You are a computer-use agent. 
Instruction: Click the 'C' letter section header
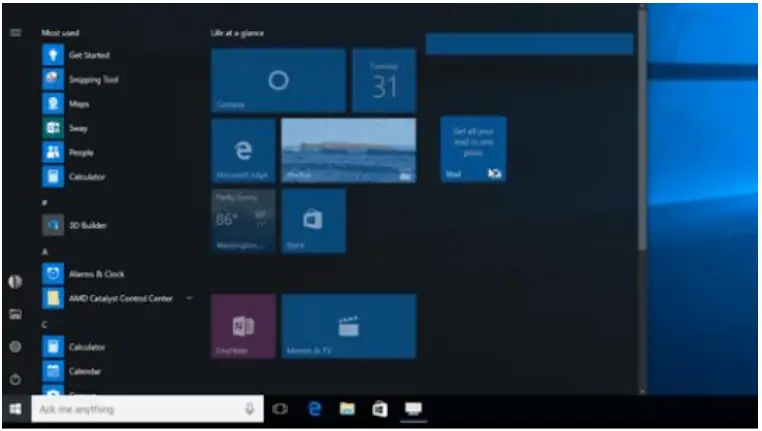[x=45, y=324]
